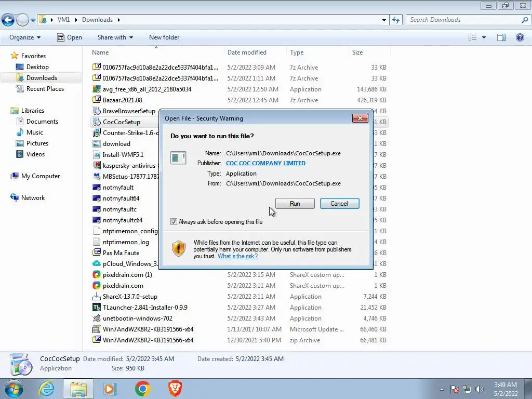Select Bazaar.2021.08 archive icon
The image size is (532, 399).
click(97, 100)
